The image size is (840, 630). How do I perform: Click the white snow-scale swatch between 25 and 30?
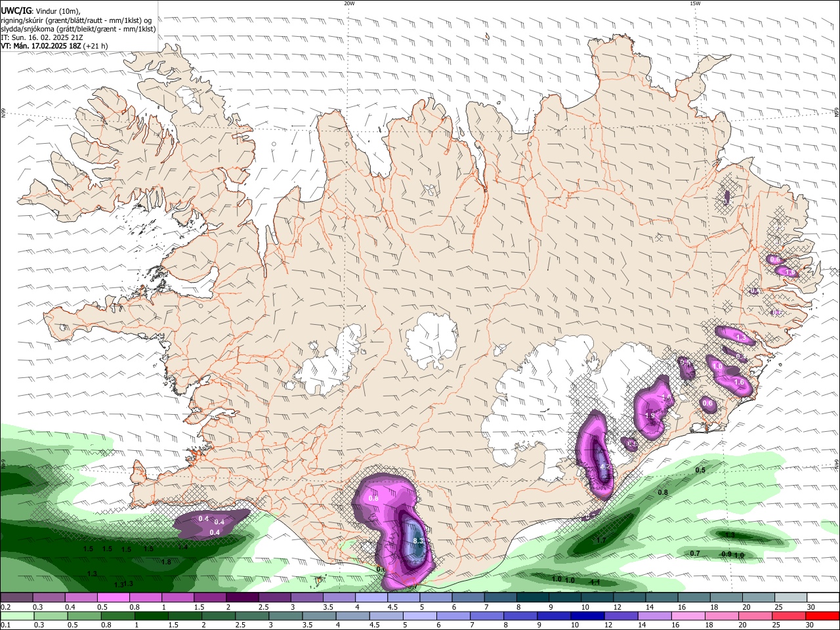(791, 598)
